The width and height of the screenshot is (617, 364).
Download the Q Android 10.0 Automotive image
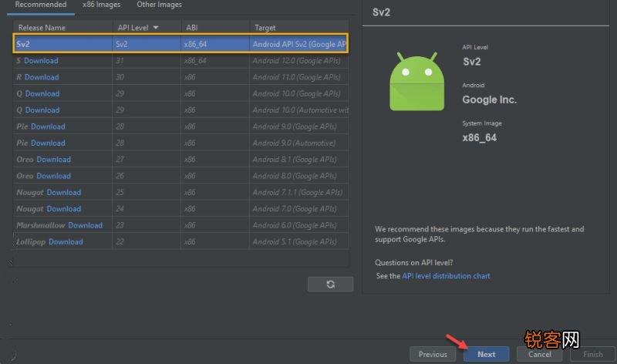click(42, 110)
